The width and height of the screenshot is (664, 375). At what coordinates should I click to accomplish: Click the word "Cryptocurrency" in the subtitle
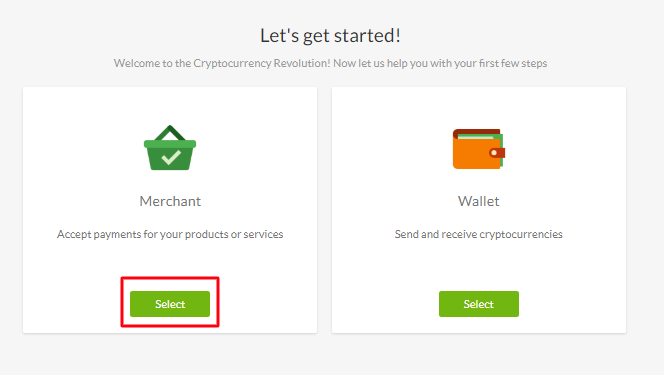(x=232, y=63)
